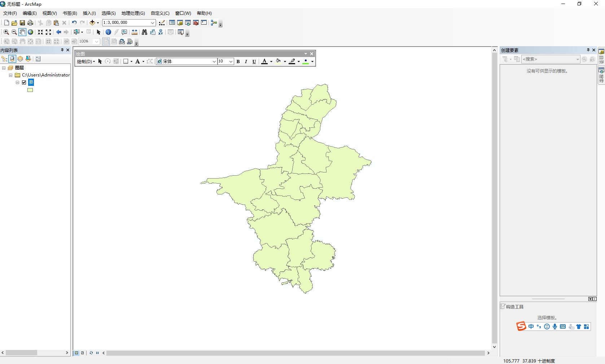Open the 文件(F) menu
605x364 pixels.
[x=10, y=13]
